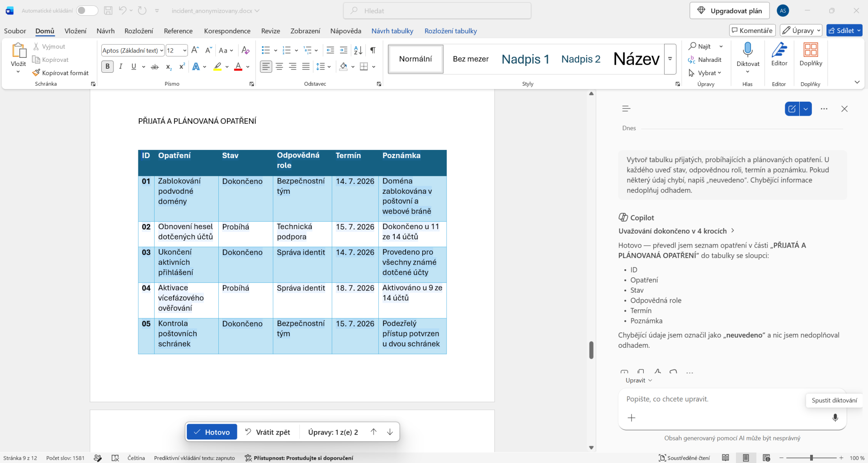
Task: Open Copilot panel hamburger menu
Action: 626,108
